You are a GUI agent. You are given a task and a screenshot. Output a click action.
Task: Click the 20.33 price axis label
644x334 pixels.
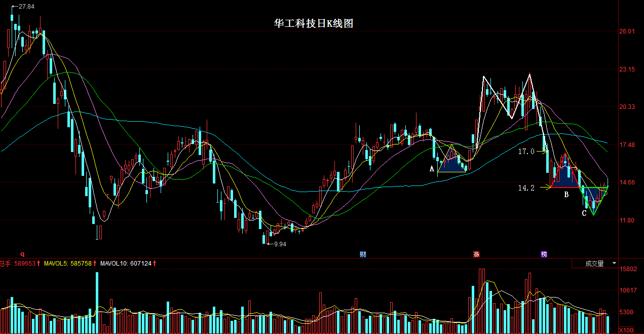(627, 107)
